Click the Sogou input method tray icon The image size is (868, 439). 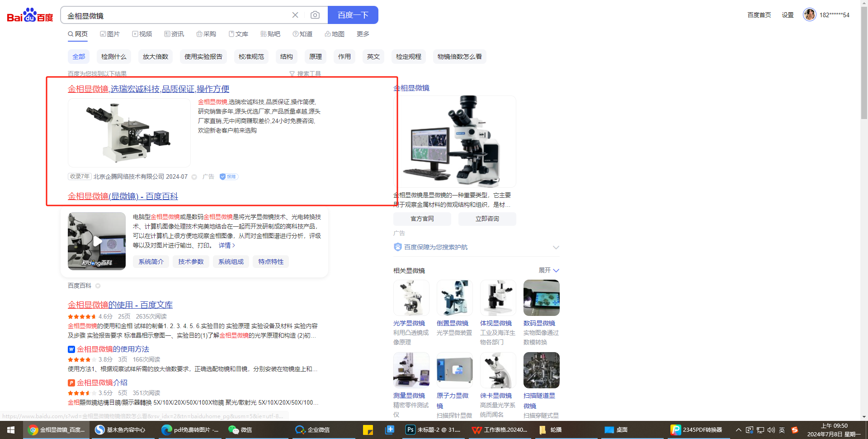point(794,430)
